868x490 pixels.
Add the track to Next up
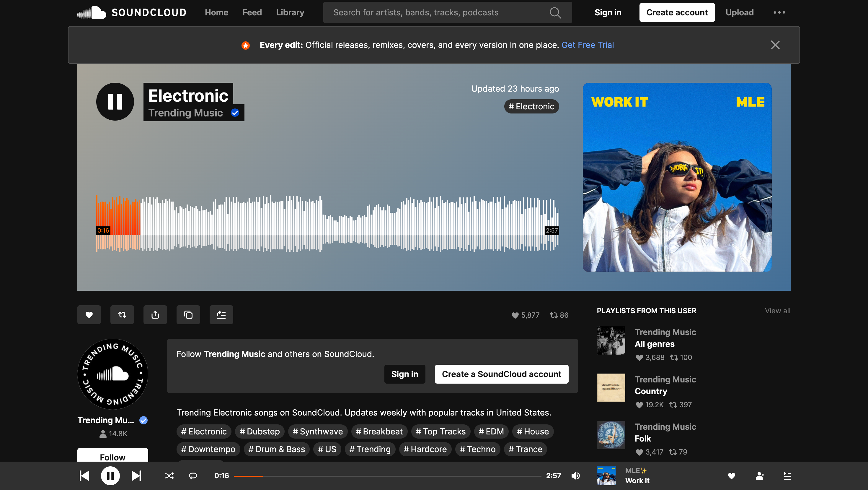point(221,315)
